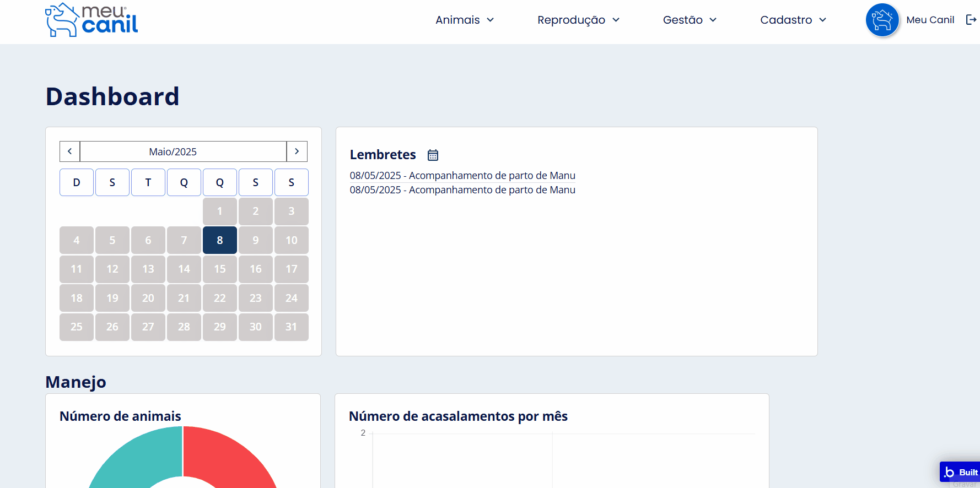Open first Acompanhamento de parto de Manu reminder

462,176
